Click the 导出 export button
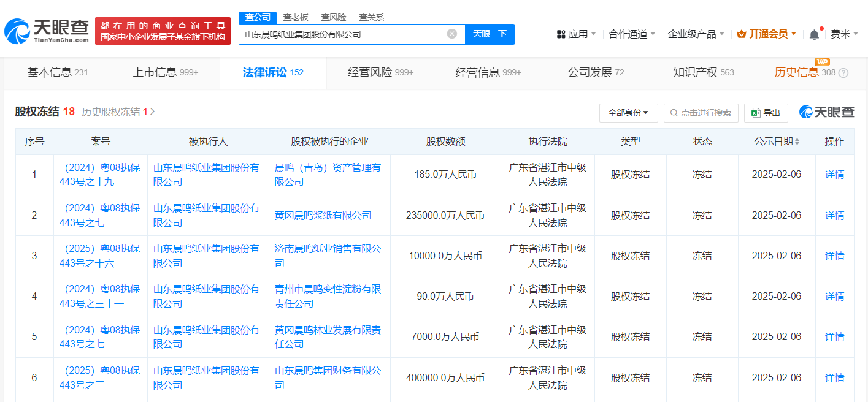Image resolution: width=868 pixels, height=402 pixels. [766, 113]
